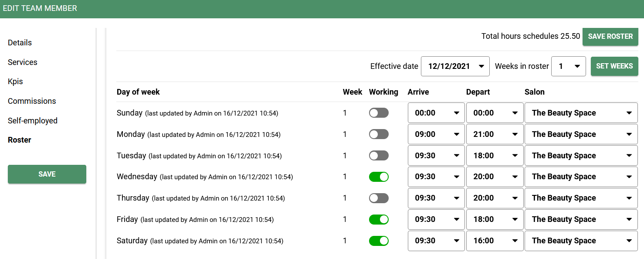Expand the Weeks in roster dropdown
This screenshot has width=644, height=259.
click(x=568, y=66)
